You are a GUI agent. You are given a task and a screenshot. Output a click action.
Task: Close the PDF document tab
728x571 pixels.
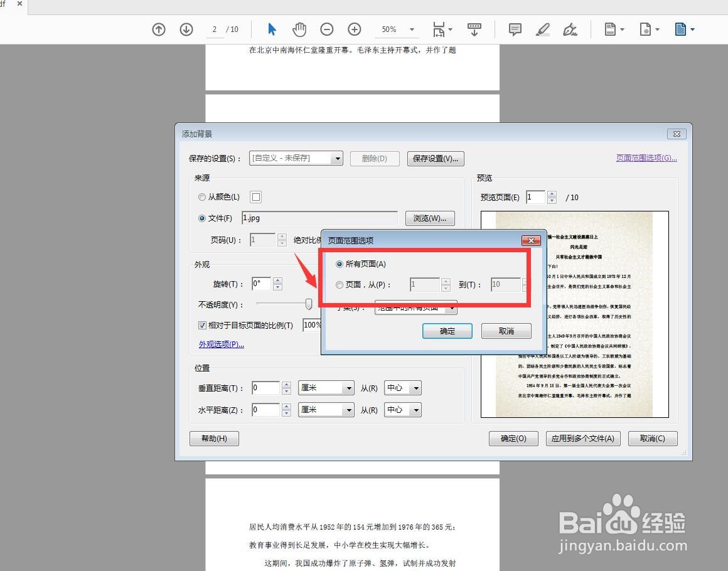(19, 4)
